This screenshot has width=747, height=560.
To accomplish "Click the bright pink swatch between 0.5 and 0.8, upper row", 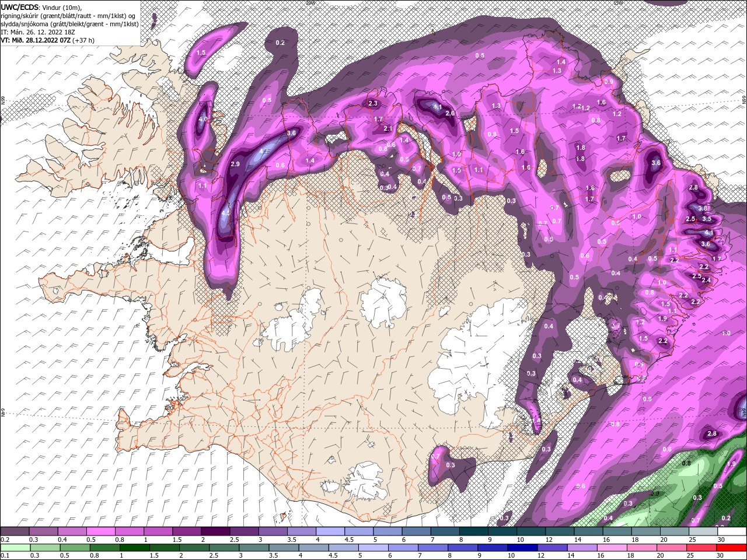I will [101, 531].
